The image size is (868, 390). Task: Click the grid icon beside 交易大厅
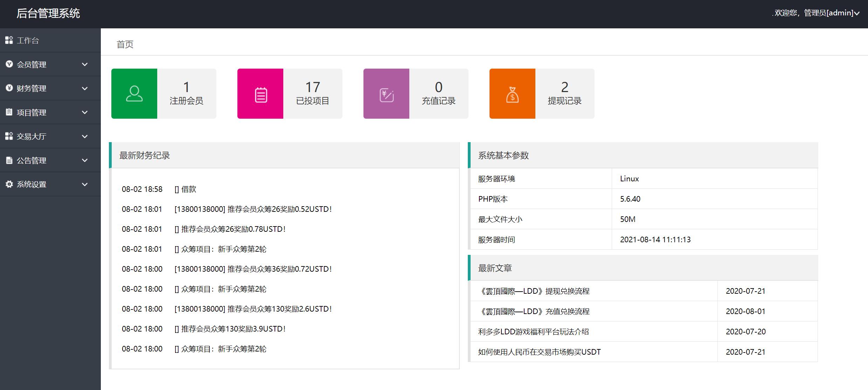point(9,136)
